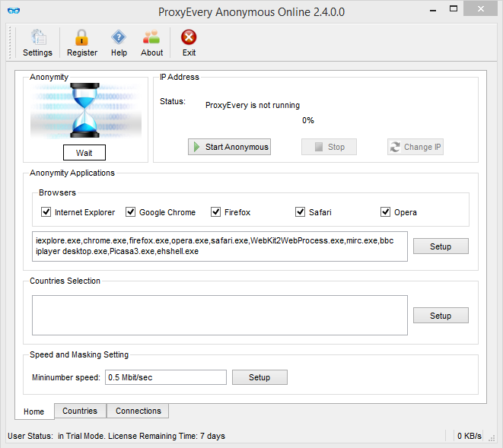This screenshot has width=503, height=448.
Task: Open the About people icon
Action: (x=151, y=37)
